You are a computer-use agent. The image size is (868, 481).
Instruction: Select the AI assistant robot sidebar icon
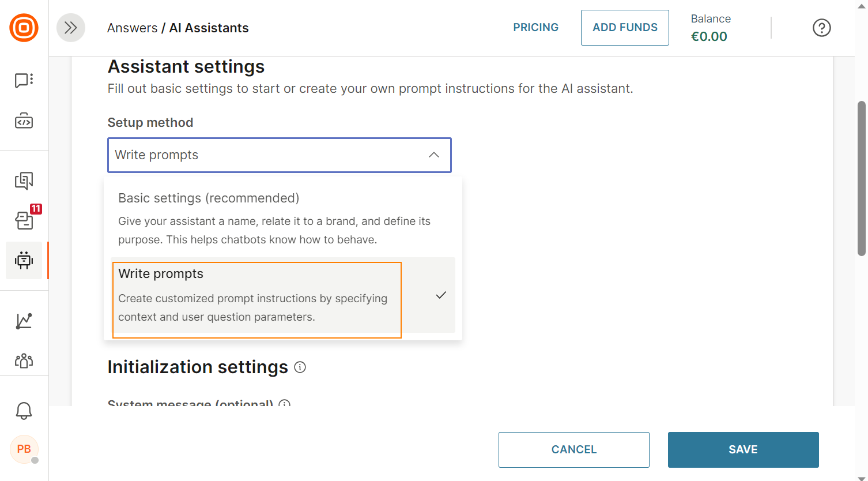pos(24,261)
